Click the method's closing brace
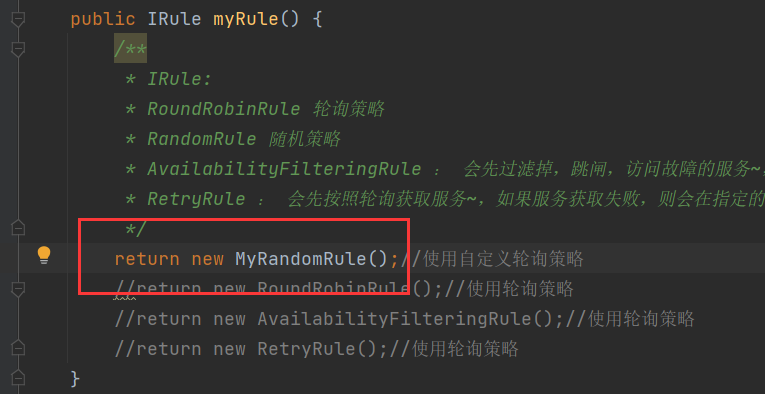 pyautogui.click(x=75, y=378)
